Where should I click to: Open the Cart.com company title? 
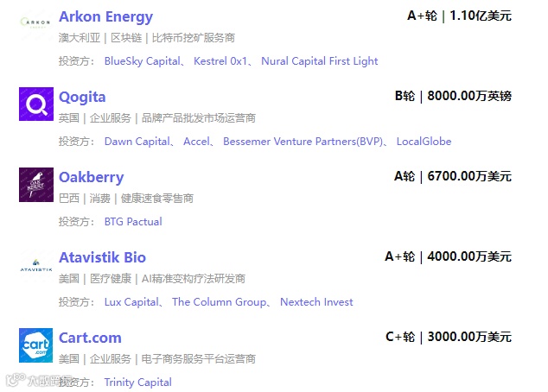pyautogui.click(x=90, y=338)
